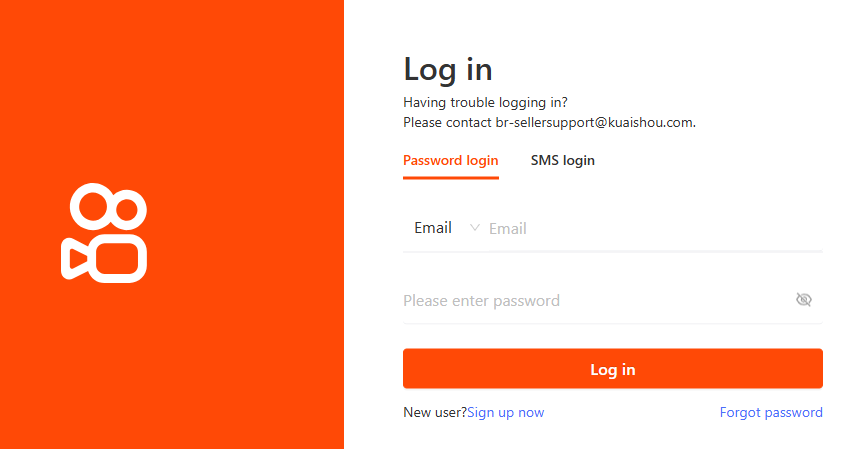
Task: Click the triangle part of the camera logo
Action: pyautogui.click(x=75, y=259)
